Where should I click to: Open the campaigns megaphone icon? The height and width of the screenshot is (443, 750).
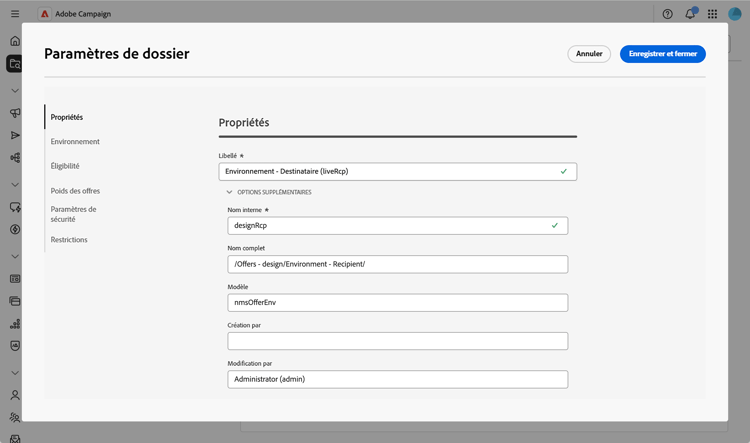15,113
